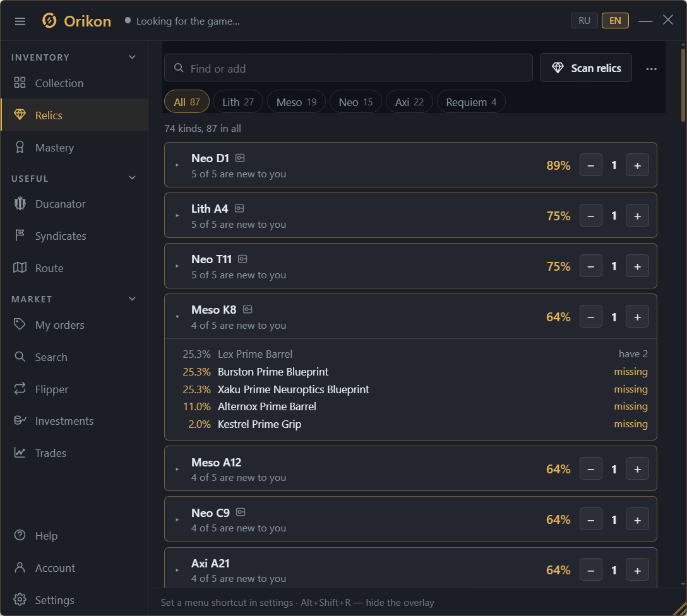The height and width of the screenshot is (616, 687).
Task: Open the three-dots more options menu
Action: click(x=651, y=69)
